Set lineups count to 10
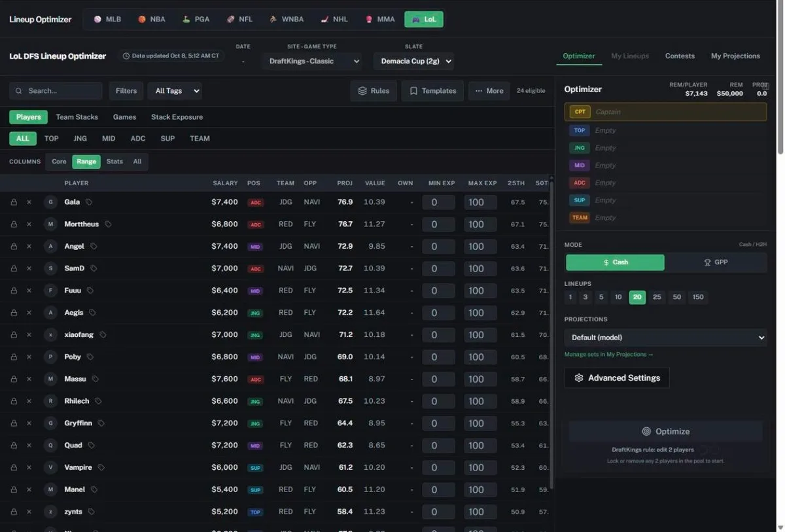 pyautogui.click(x=618, y=297)
